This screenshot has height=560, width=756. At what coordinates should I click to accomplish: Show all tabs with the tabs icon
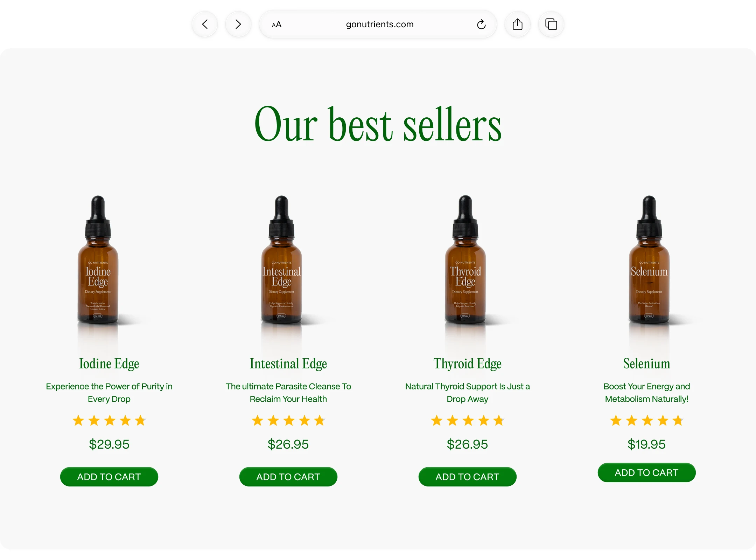pyautogui.click(x=551, y=24)
